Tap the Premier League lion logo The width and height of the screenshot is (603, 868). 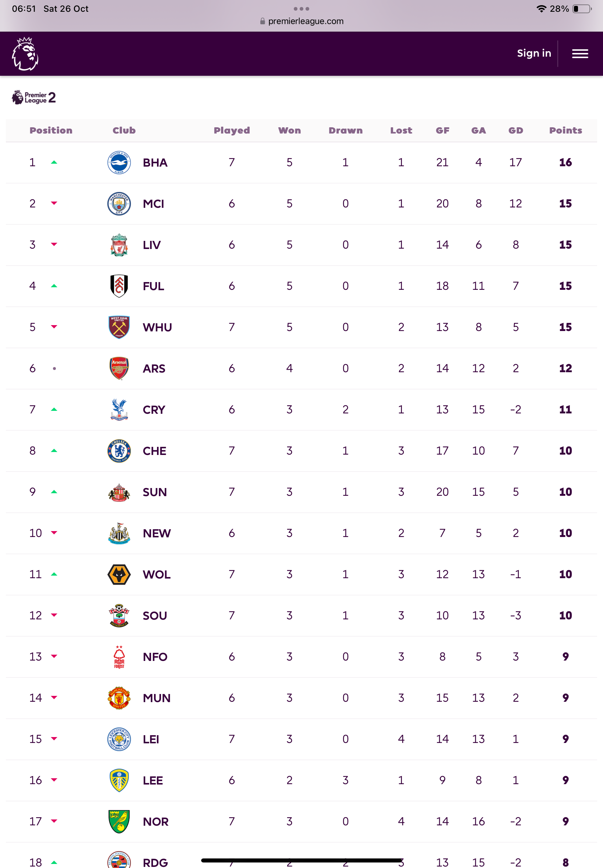(x=25, y=54)
